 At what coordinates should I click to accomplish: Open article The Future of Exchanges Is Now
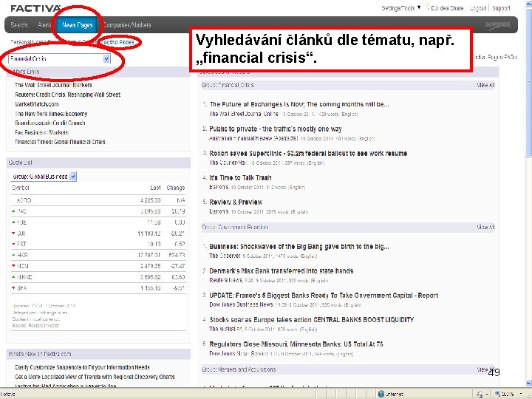point(299,104)
